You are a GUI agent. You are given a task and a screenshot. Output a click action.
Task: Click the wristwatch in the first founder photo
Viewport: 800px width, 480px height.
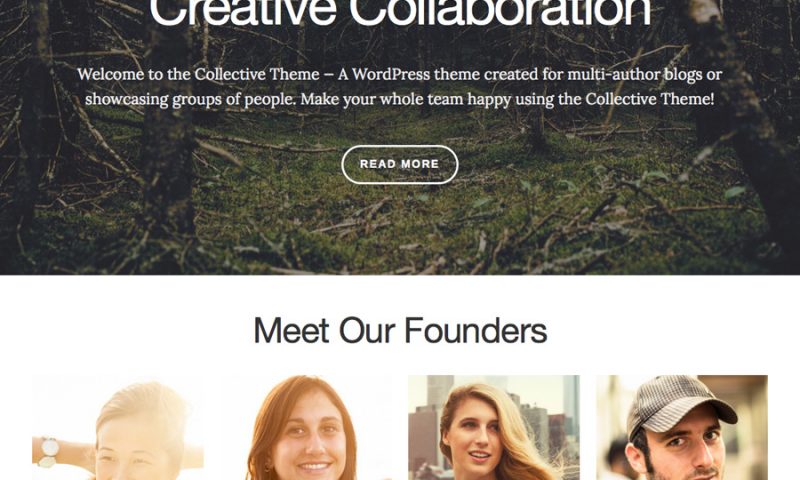pos(49,452)
